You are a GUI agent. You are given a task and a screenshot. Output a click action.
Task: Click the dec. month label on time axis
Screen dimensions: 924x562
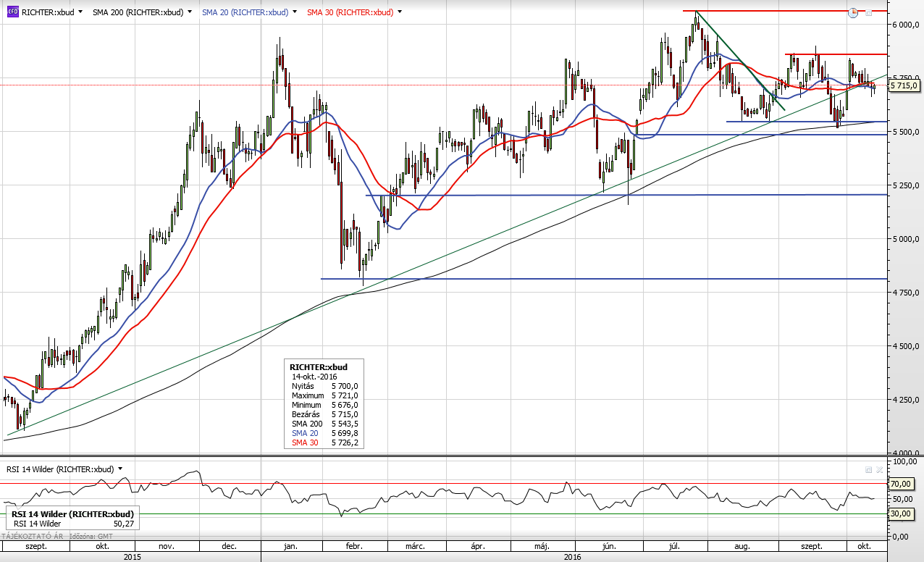tap(230, 546)
